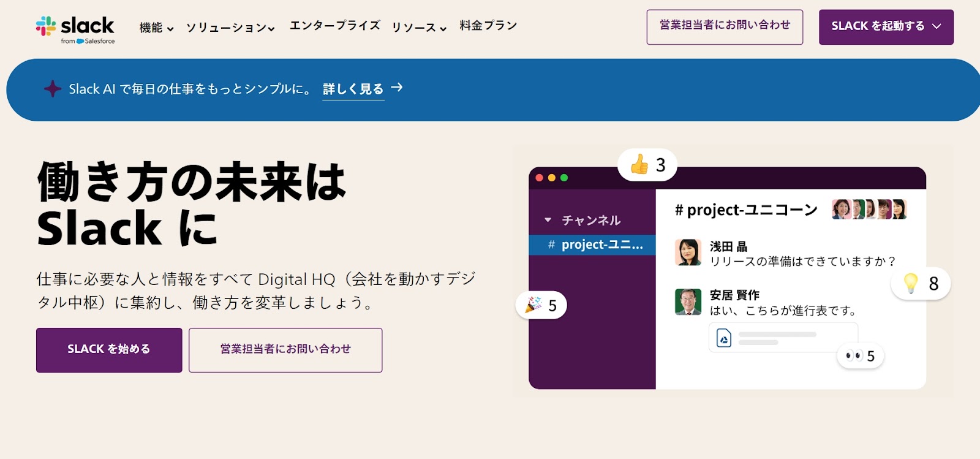Viewport: 980px width, 459px height.
Task: Select the project-ユニ... channel in the sidebar
Action: pyautogui.click(x=592, y=245)
